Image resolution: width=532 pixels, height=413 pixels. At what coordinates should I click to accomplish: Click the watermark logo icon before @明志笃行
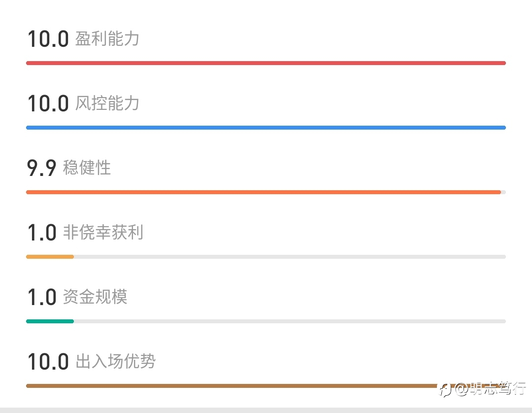445,389
